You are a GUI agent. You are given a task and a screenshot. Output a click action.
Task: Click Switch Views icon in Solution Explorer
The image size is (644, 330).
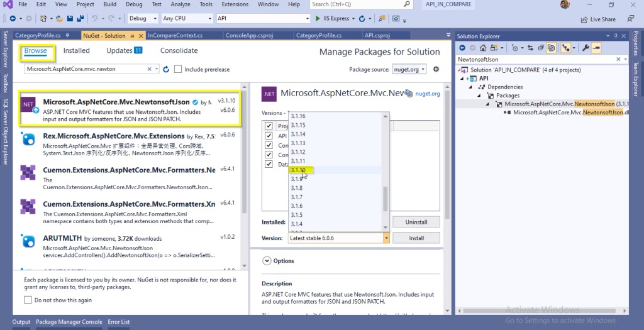[x=494, y=48]
